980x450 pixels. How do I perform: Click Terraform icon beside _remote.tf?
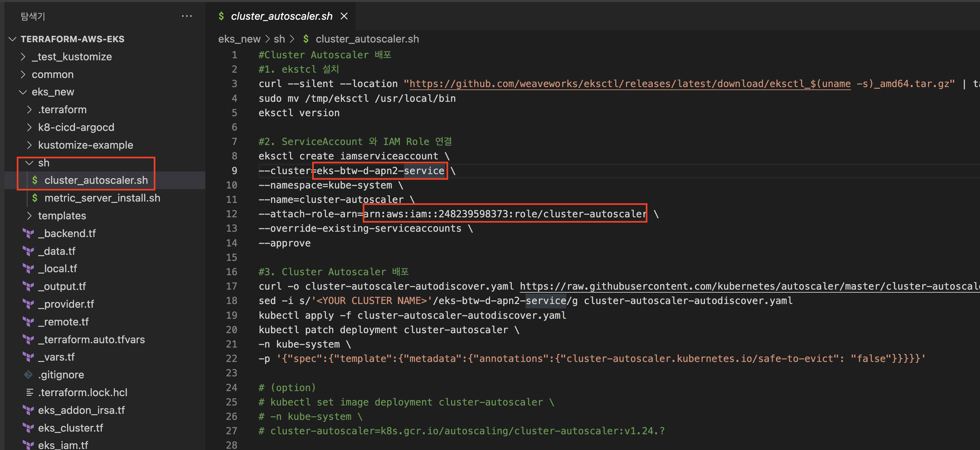tap(28, 322)
